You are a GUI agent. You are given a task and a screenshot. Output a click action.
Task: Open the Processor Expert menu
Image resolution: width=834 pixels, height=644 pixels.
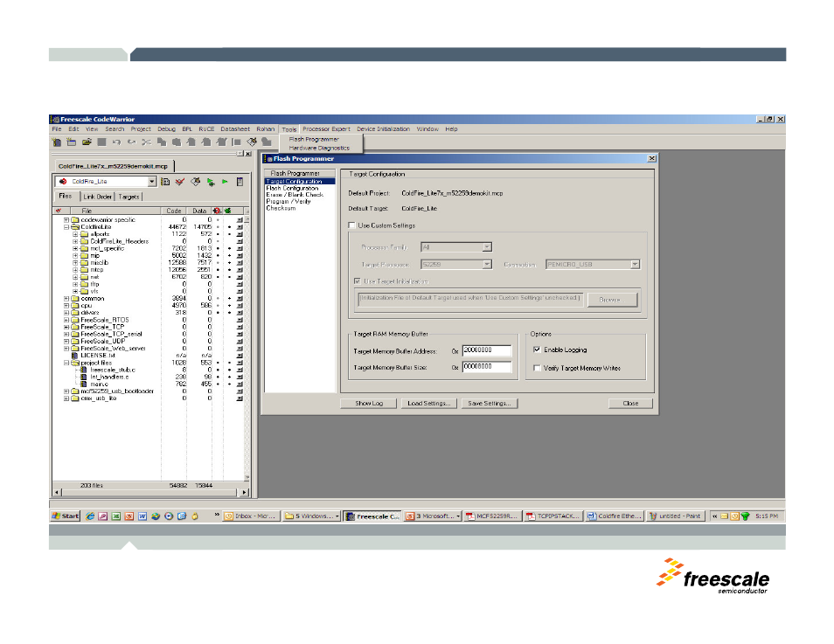pos(326,129)
